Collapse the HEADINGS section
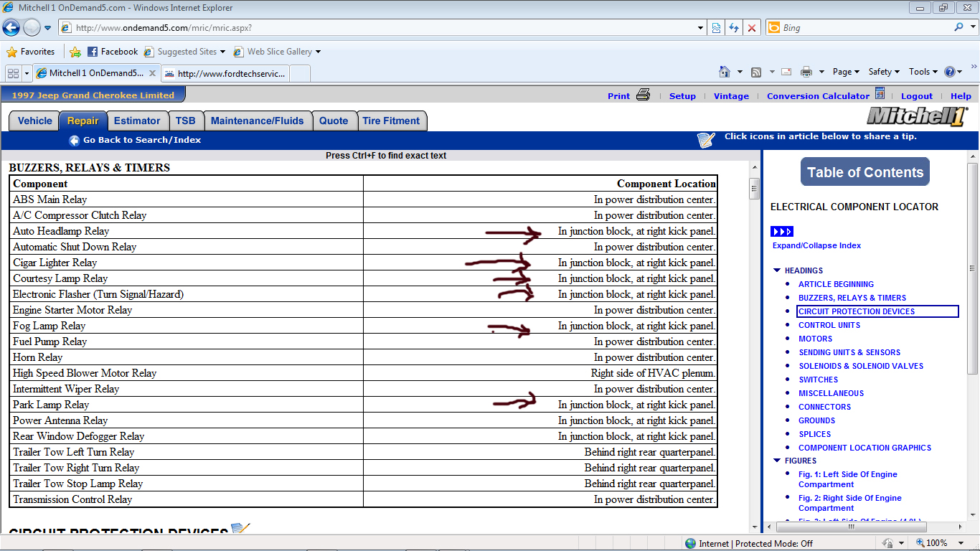 [777, 270]
